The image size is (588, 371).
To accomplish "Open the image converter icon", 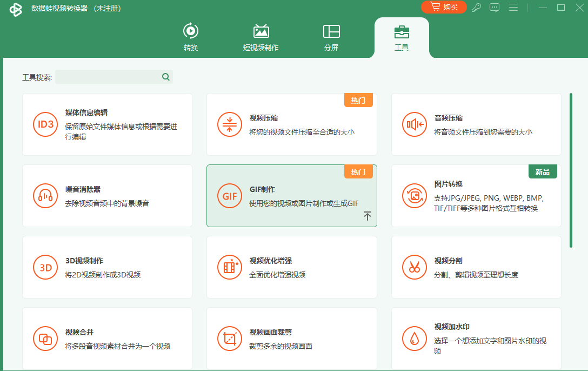I will (x=415, y=196).
